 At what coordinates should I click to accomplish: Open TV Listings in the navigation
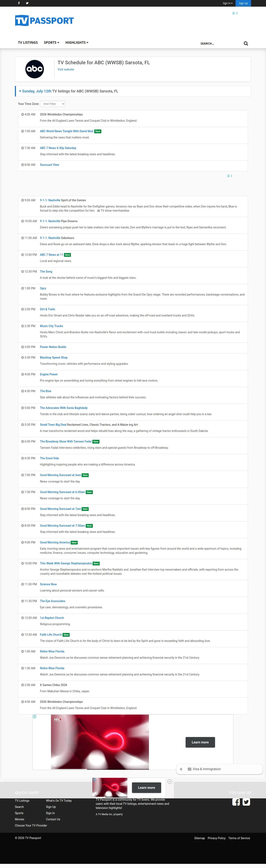[x=28, y=42]
